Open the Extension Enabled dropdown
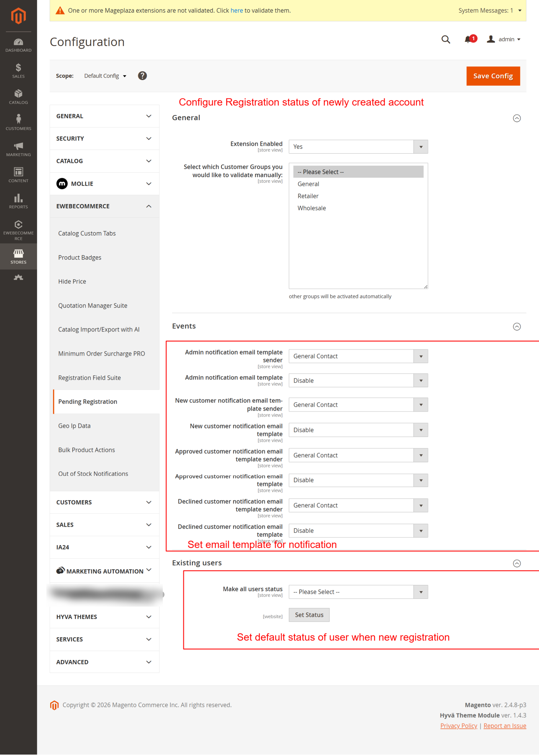The height and width of the screenshot is (756, 539). (x=358, y=147)
